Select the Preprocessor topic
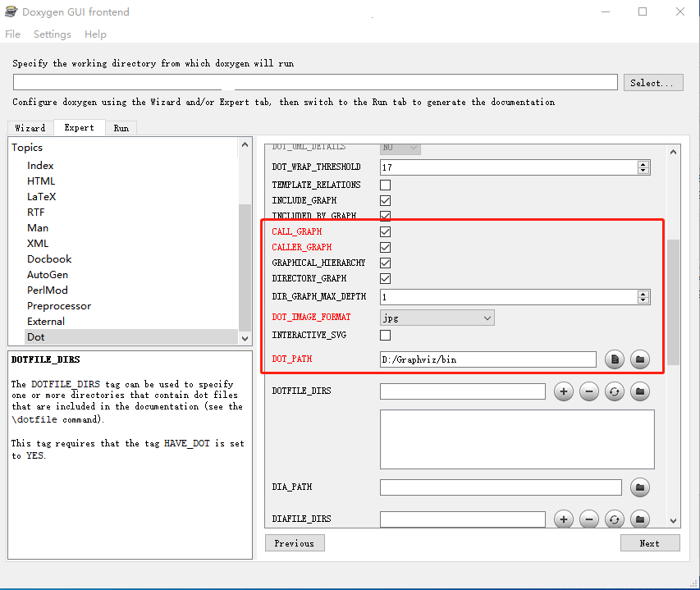 coord(59,306)
